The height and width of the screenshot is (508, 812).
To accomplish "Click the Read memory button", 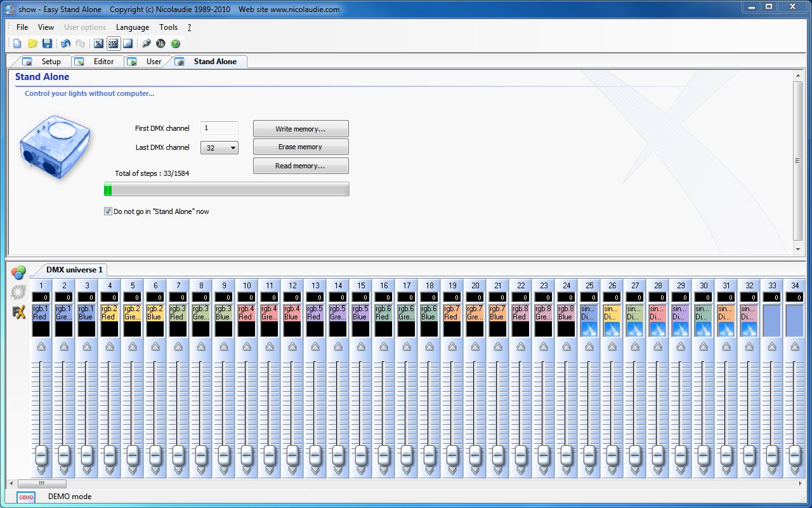I will (x=301, y=166).
